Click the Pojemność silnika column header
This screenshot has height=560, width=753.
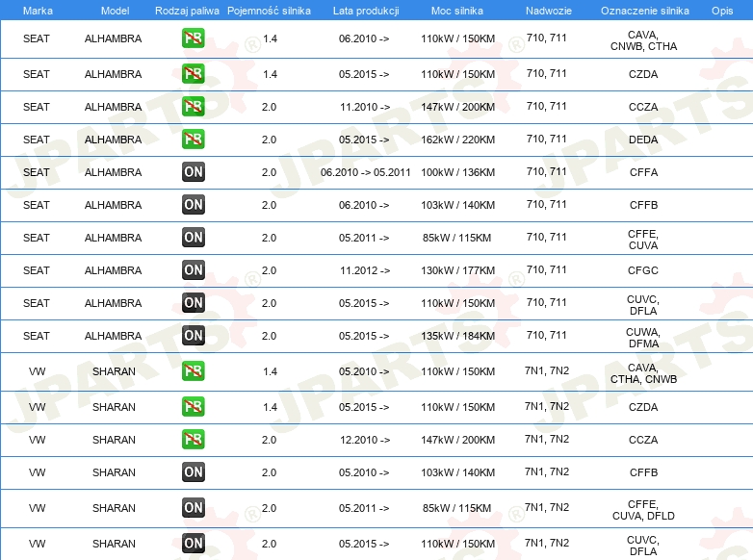click(x=269, y=11)
